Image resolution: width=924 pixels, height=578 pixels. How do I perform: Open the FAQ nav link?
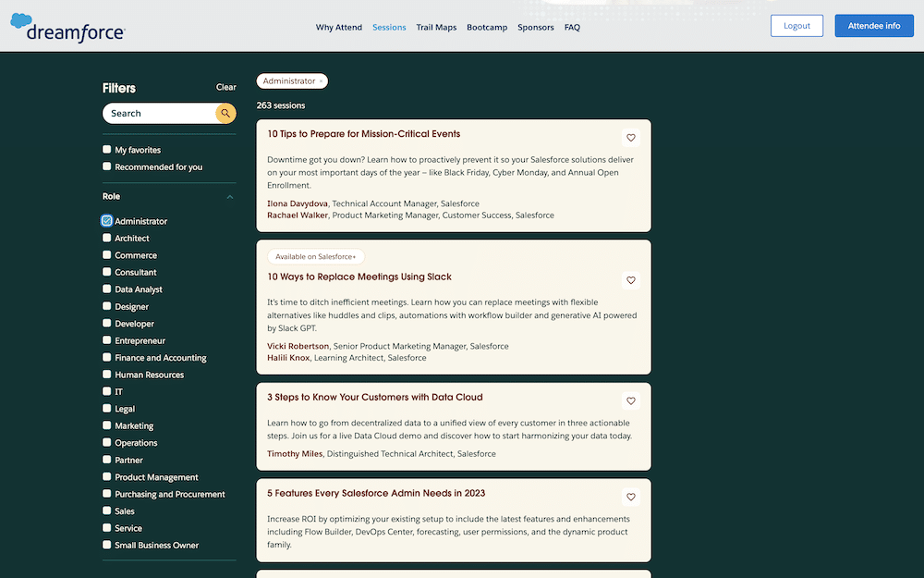click(572, 27)
